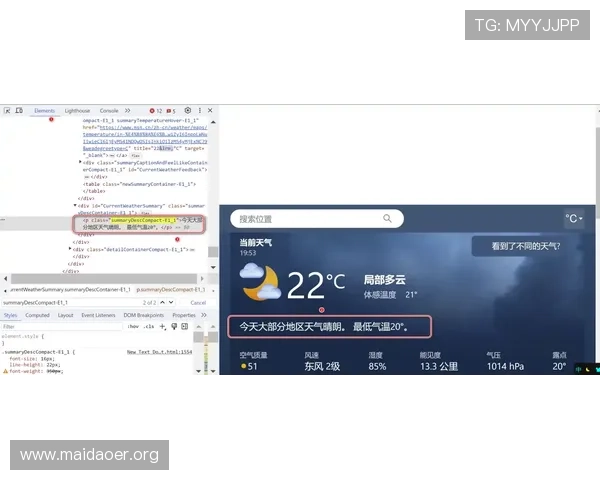Screen dimensions: 600x480
Task: Go to next search result
Action: click(x=171, y=302)
